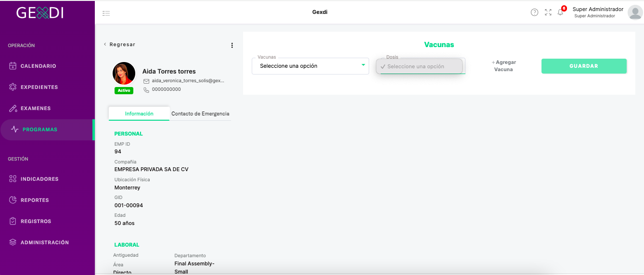Click the Activo status badge
This screenshot has width=644, height=275.
coord(124,90)
